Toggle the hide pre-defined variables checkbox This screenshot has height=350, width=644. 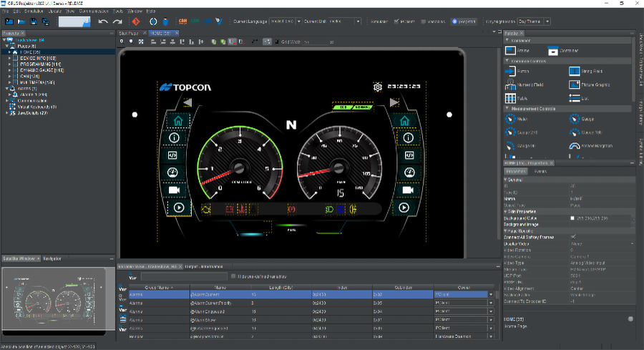233,276
